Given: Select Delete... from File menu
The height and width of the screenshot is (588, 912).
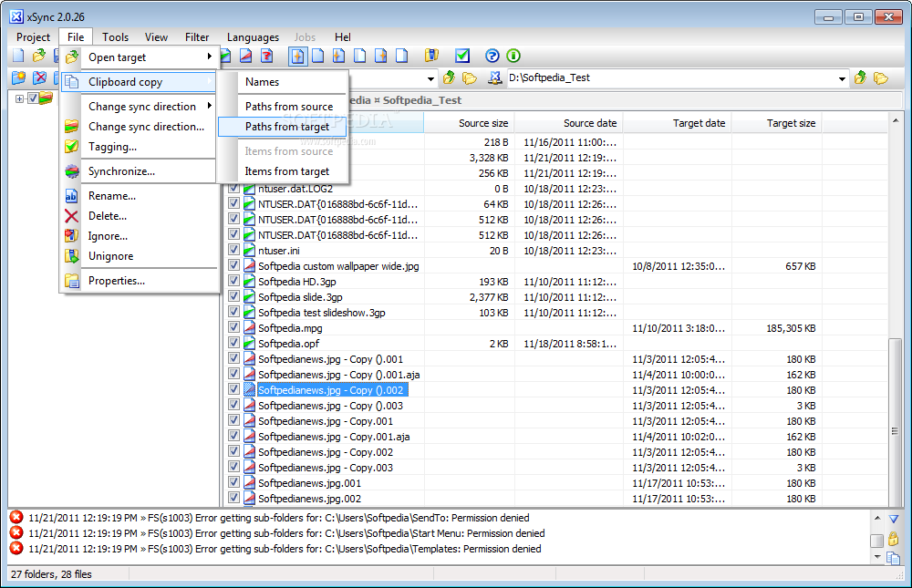Looking at the screenshot, I should (x=140, y=216).
